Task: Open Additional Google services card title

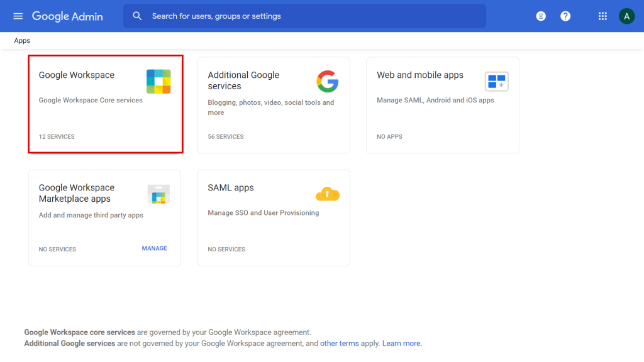Action: pyautogui.click(x=243, y=80)
